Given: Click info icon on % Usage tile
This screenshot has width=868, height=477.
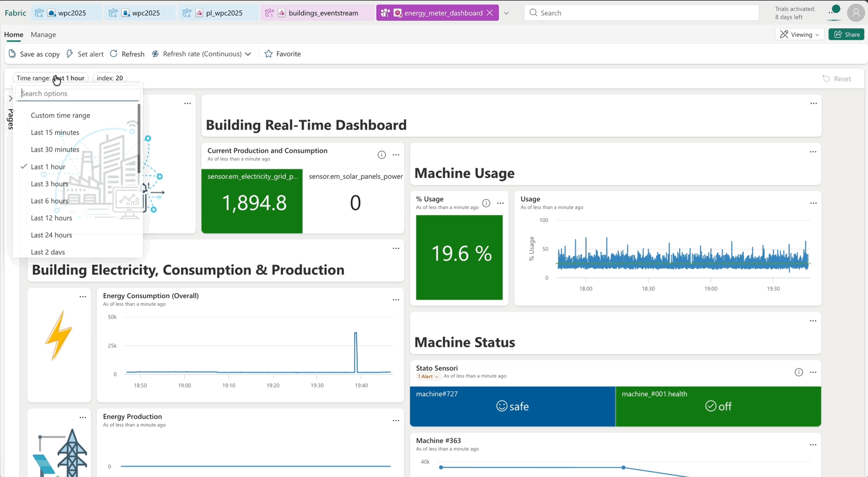Looking at the screenshot, I should [486, 203].
